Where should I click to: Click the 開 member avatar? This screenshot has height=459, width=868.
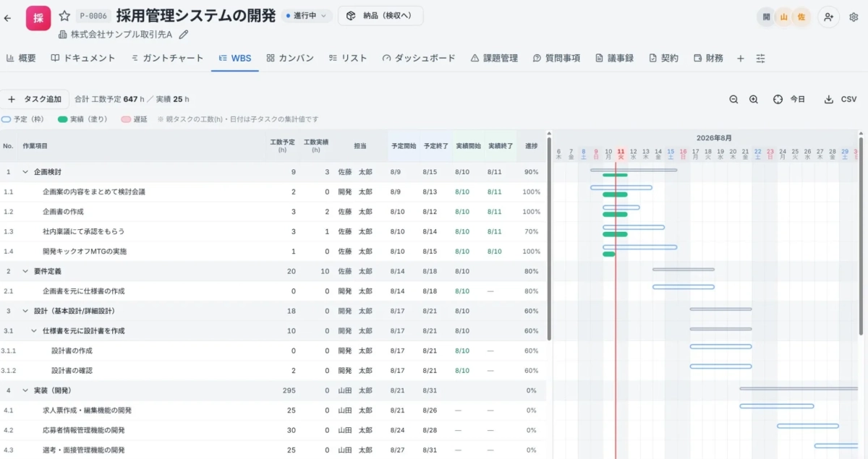click(x=767, y=17)
